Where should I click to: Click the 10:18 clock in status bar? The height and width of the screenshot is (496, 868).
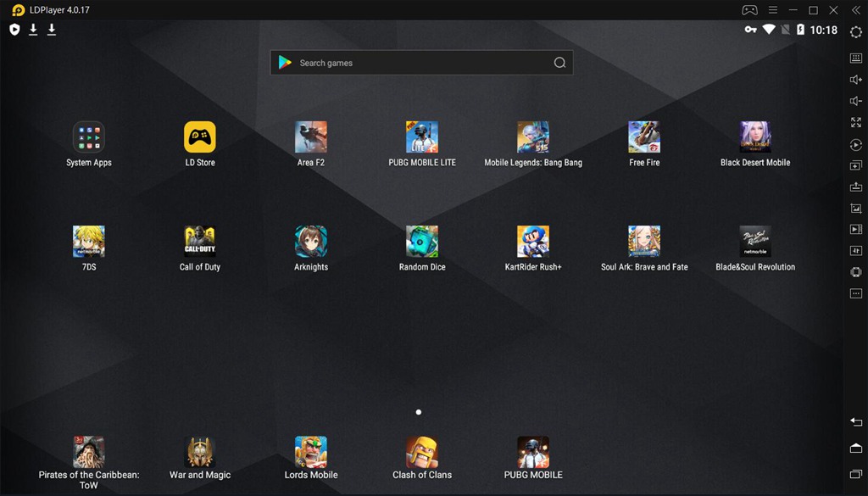coord(824,30)
